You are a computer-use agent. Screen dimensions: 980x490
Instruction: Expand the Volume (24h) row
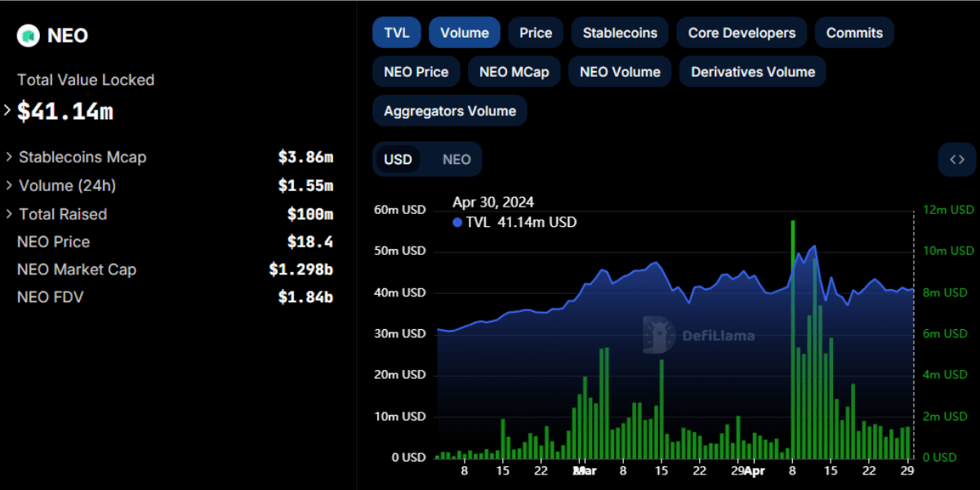[x=9, y=185]
